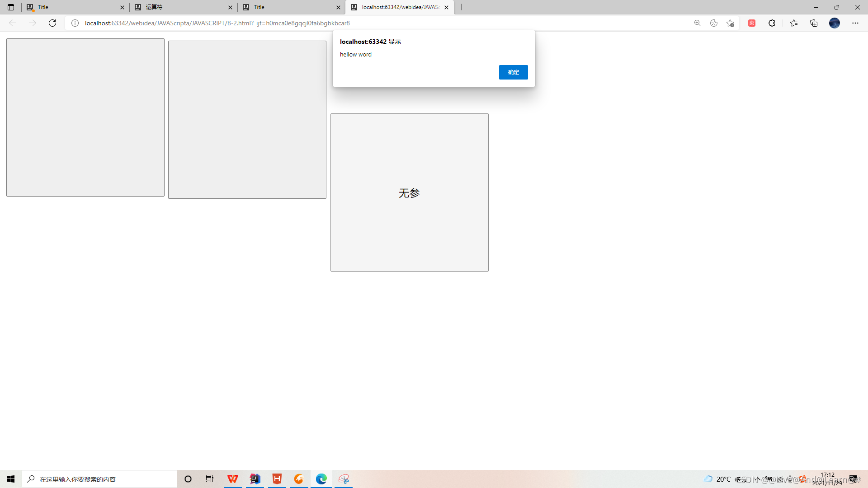The height and width of the screenshot is (488, 868).
Task: Click the taskbar search box
Action: pyautogui.click(x=99, y=479)
